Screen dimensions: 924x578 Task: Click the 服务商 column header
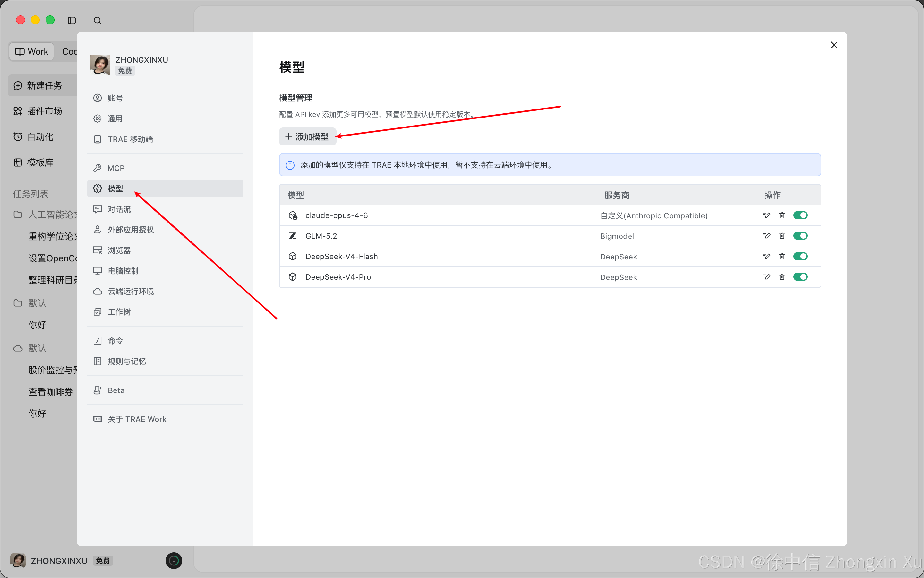[x=617, y=195]
